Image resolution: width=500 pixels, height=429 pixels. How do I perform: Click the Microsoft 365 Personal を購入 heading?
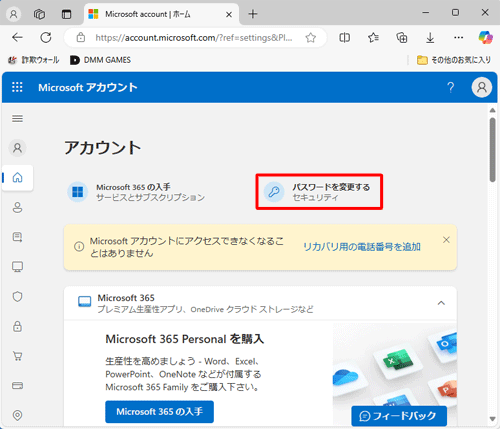tap(185, 339)
